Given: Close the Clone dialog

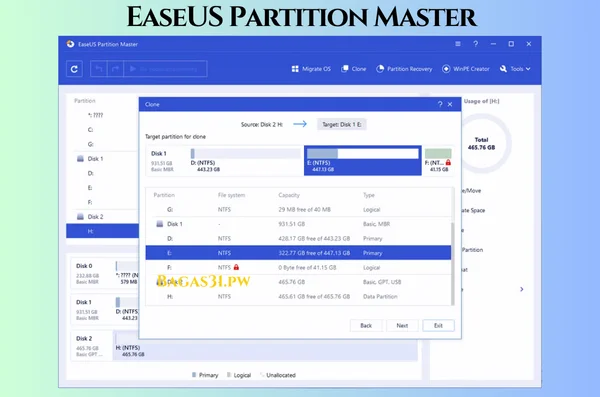Looking at the screenshot, I should [450, 104].
